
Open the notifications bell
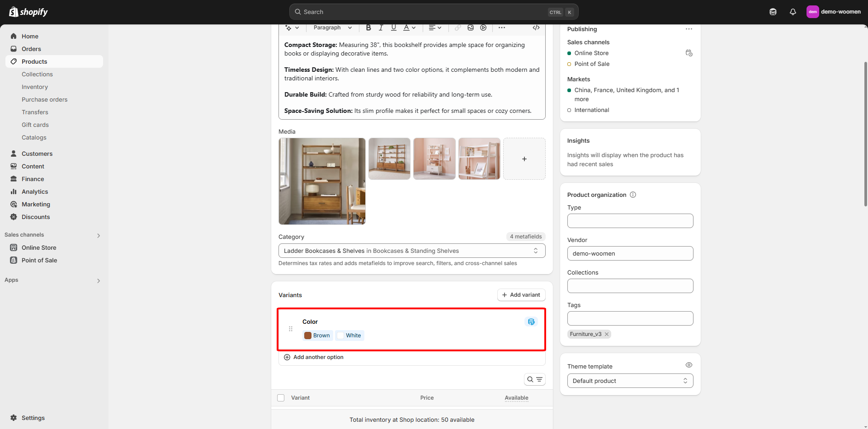pos(793,12)
